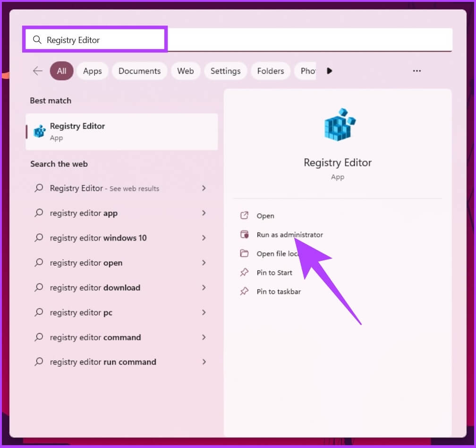Switch to the Documents filter tab

point(140,71)
